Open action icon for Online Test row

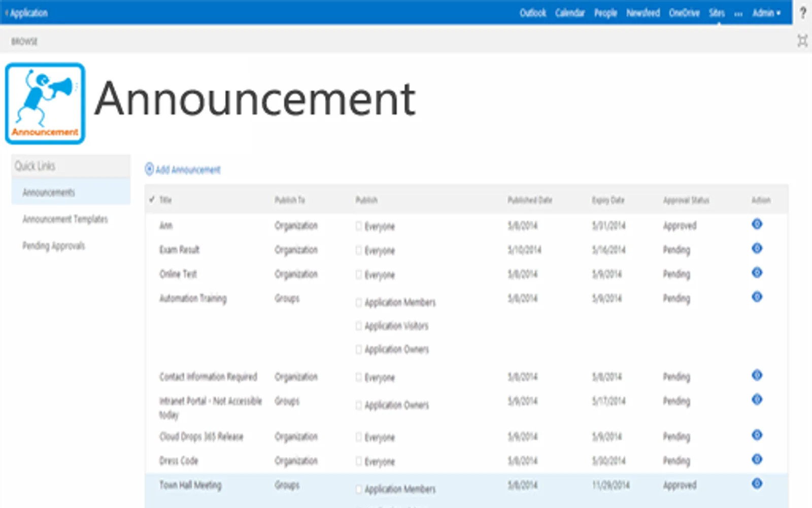pos(757,273)
